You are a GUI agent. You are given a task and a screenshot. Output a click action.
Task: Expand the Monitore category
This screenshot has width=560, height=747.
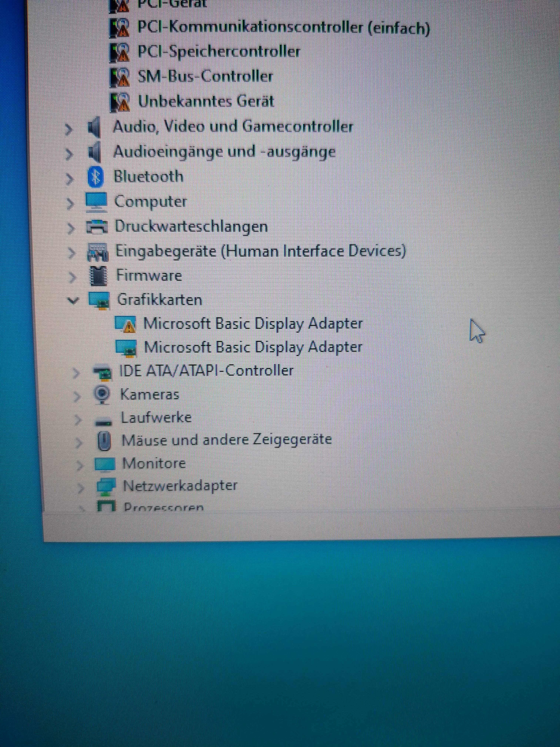pos(80,465)
